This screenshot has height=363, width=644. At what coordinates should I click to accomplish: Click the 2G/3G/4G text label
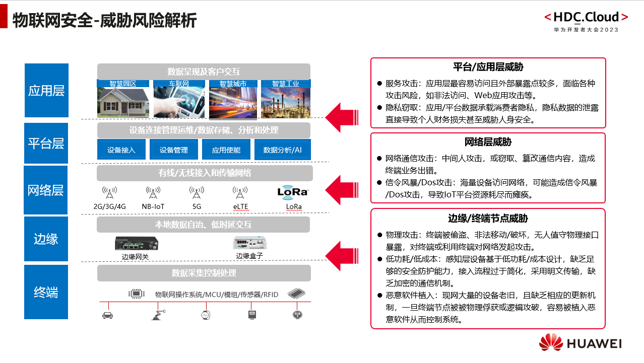coord(109,206)
